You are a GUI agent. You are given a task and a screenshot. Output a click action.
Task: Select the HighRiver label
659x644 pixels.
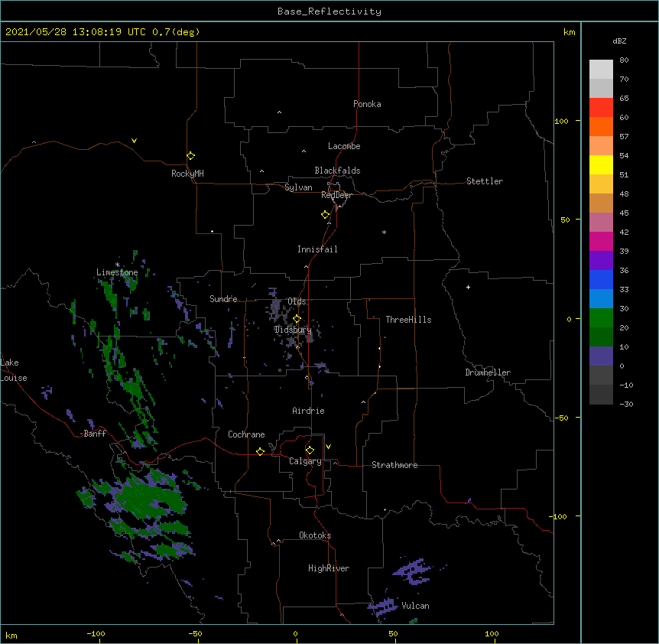click(x=329, y=568)
